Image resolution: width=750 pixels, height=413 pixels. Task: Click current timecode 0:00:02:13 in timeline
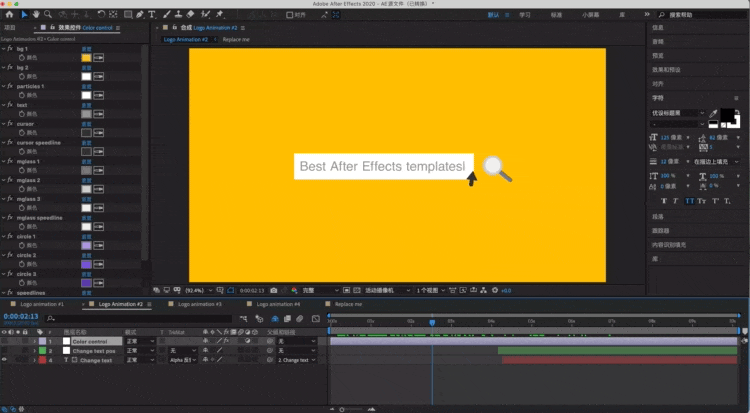(x=21, y=316)
